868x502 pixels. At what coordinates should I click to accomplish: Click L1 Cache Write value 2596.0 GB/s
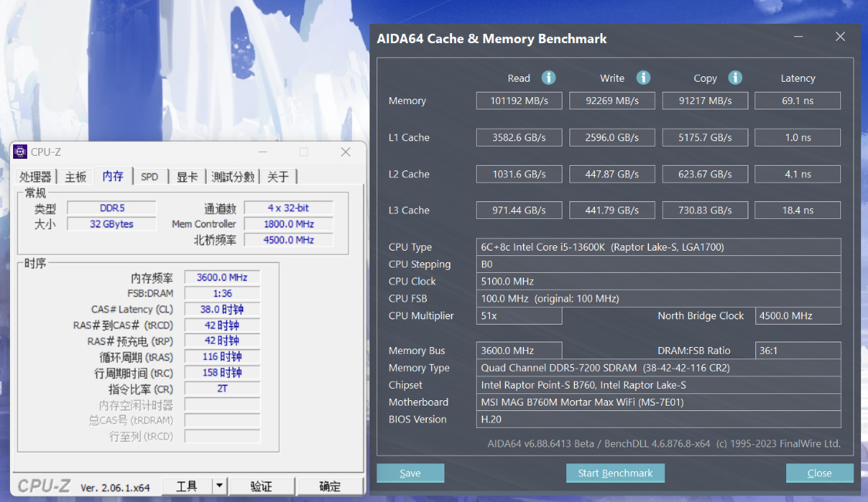point(612,137)
